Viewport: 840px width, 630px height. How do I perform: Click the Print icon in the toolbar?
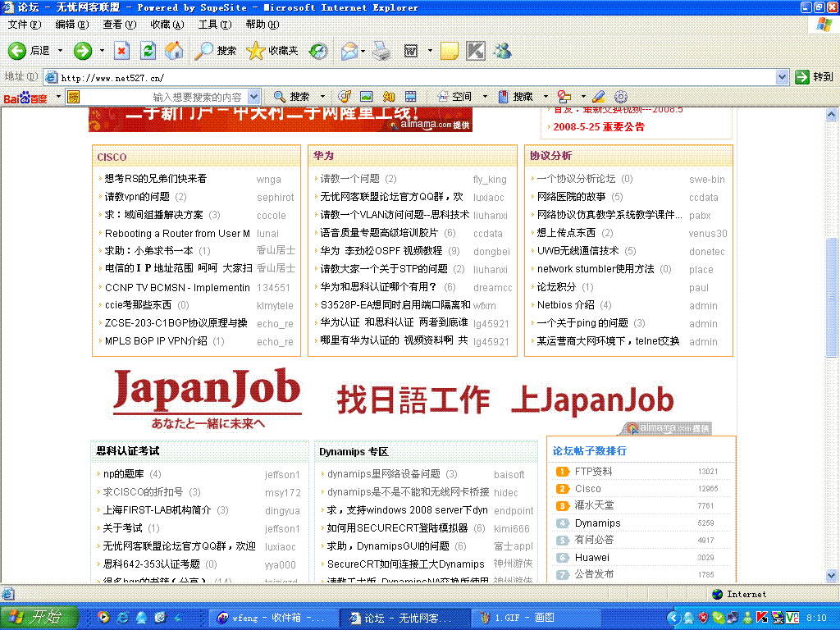(x=381, y=51)
